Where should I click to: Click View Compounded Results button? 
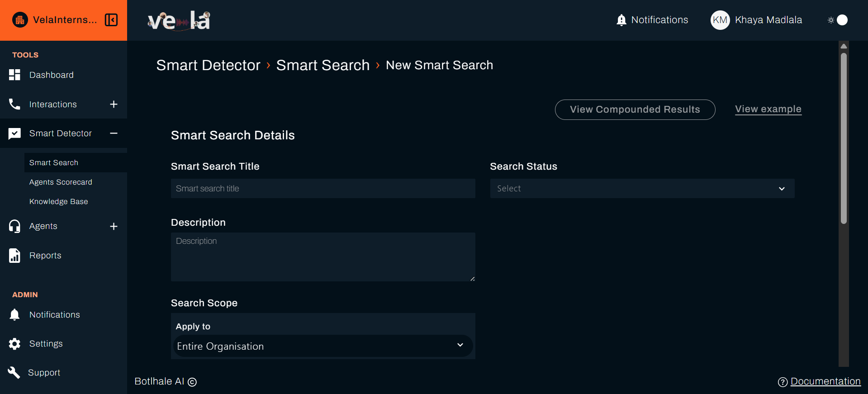tap(635, 109)
